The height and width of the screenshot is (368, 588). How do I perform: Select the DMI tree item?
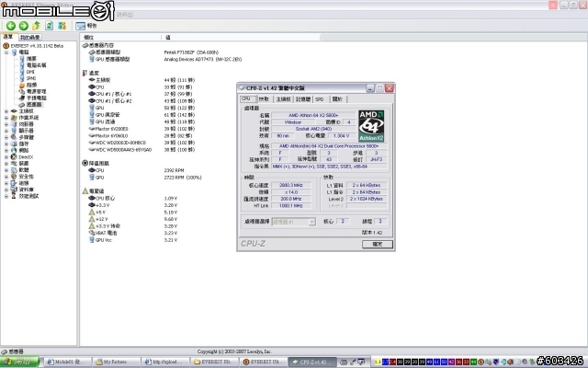tap(30, 72)
